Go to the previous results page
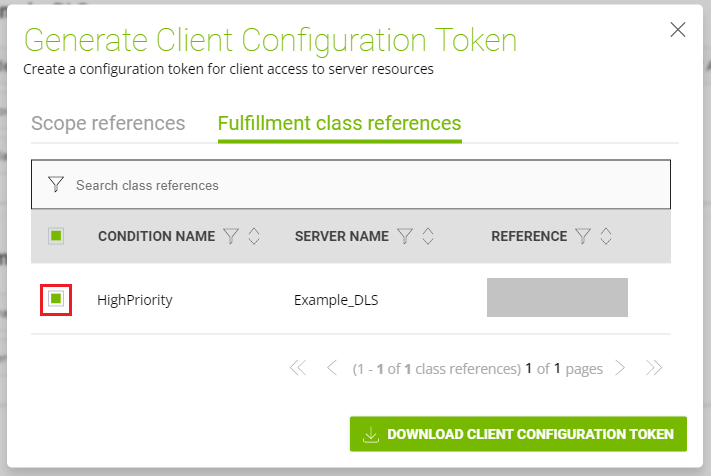714x476 pixels. 332,368
